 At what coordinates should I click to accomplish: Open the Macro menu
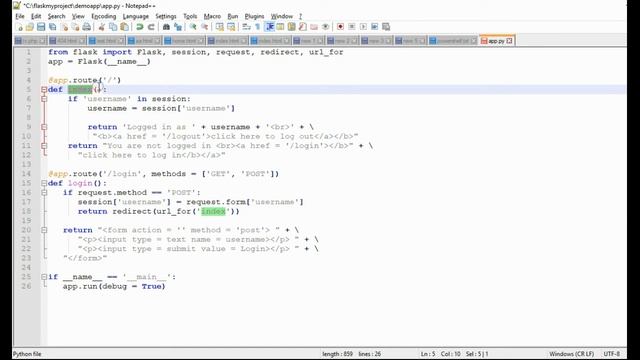coord(212,16)
